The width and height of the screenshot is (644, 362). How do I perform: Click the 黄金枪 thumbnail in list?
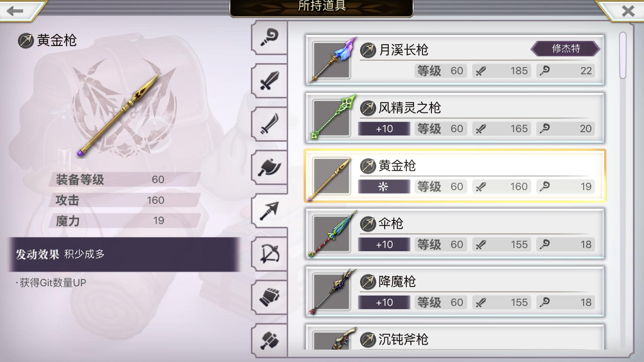[x=331, y=177]
